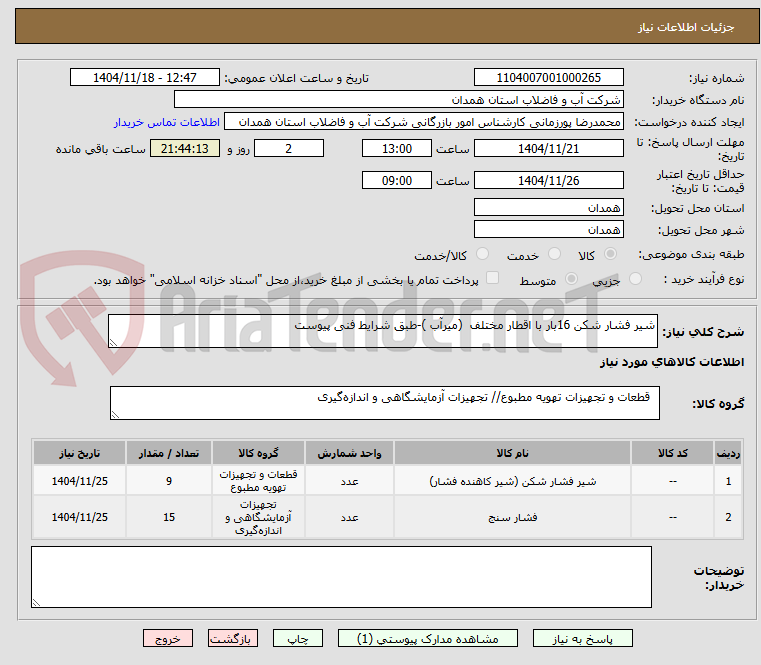Click قطعات و تجهیزات تهویه مطبوع cell
The height and width of the screenshot is (665, 761).
pos(258,481)
